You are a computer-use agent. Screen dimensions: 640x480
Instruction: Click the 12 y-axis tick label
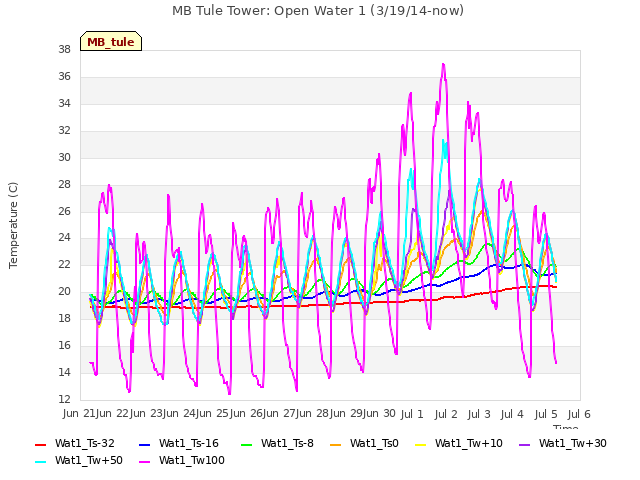click(64, 399)
